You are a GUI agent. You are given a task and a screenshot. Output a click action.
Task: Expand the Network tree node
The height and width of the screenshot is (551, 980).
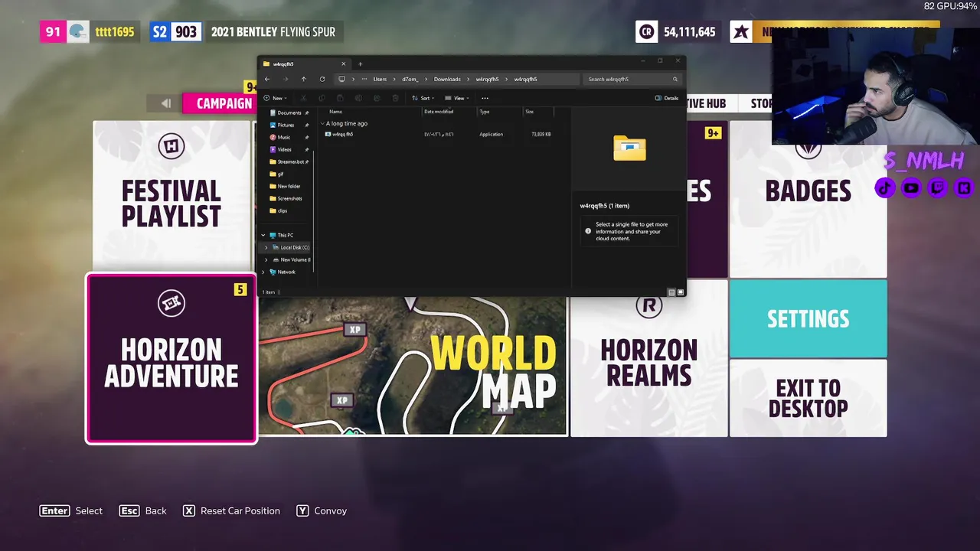point(263,272)
